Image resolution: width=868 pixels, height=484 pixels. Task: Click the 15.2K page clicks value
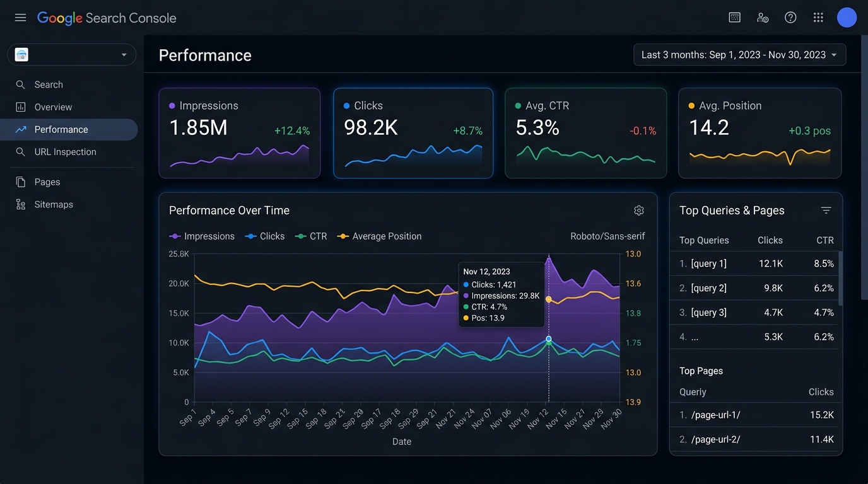pos(822,415)
